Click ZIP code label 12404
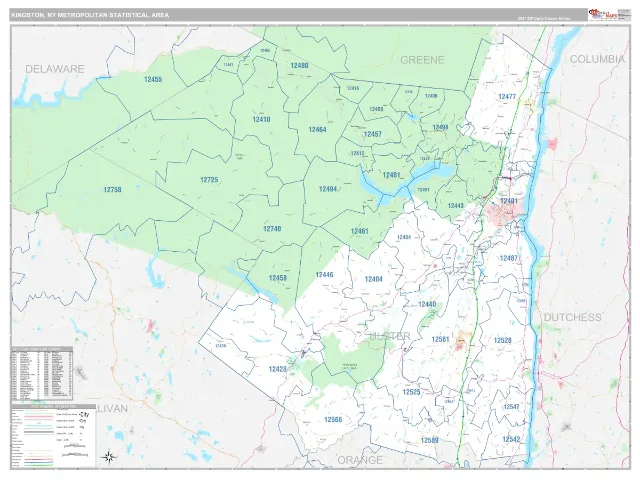 (x=373, y=279)
